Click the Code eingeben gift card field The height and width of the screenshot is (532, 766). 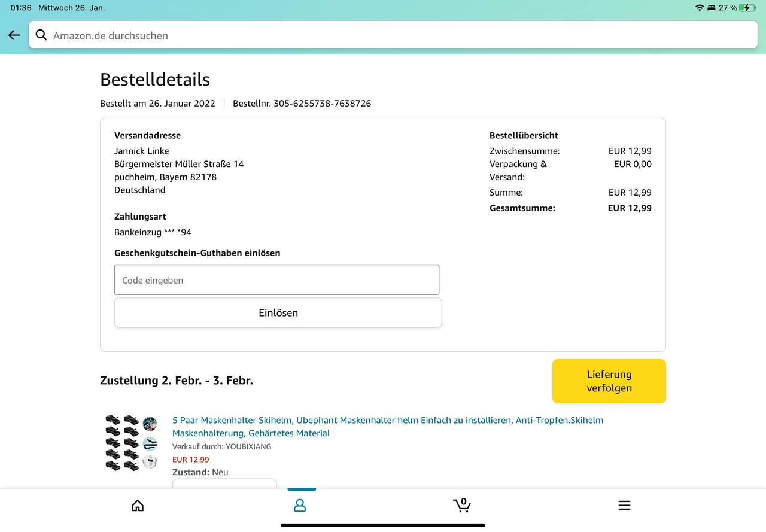click(276, 280)
